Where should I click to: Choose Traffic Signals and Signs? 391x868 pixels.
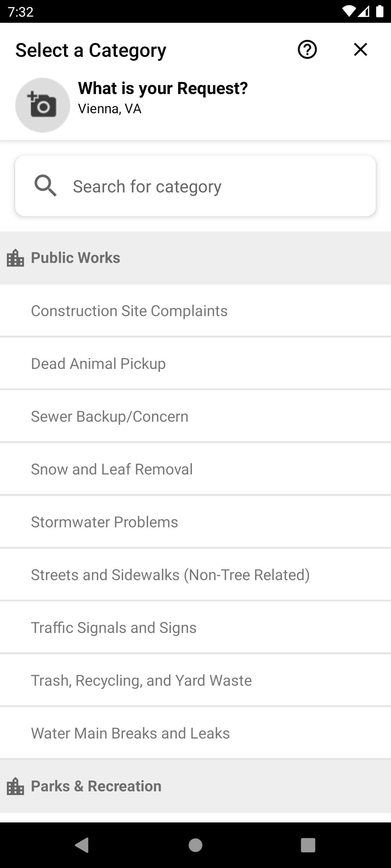195,627
